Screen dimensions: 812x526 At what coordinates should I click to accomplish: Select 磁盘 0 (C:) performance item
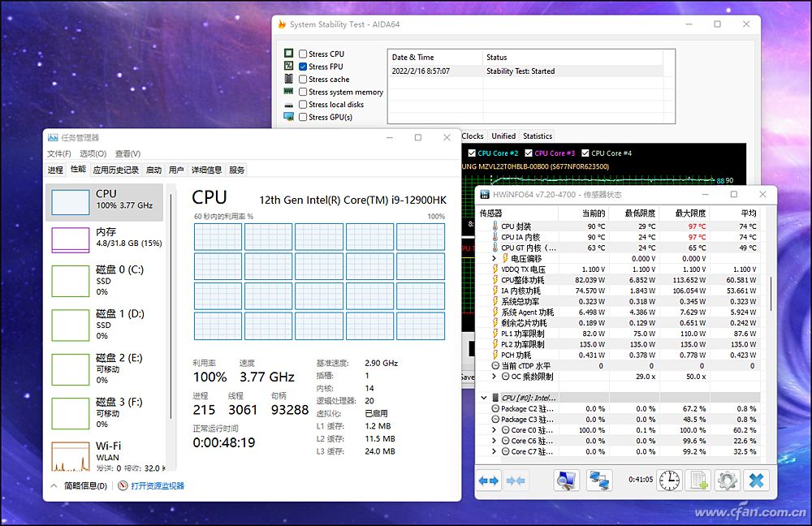pos(104,281)
